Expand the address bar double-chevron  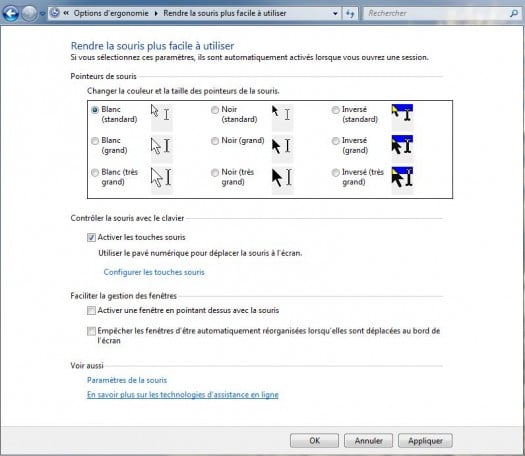pos(66,13)
